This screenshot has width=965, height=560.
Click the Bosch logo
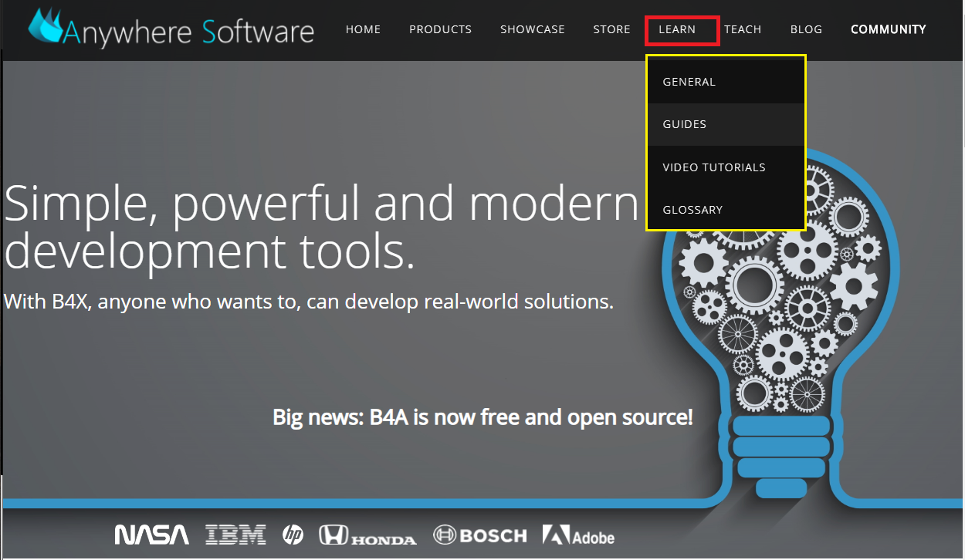pyautogui.click(x=479, y=535)
